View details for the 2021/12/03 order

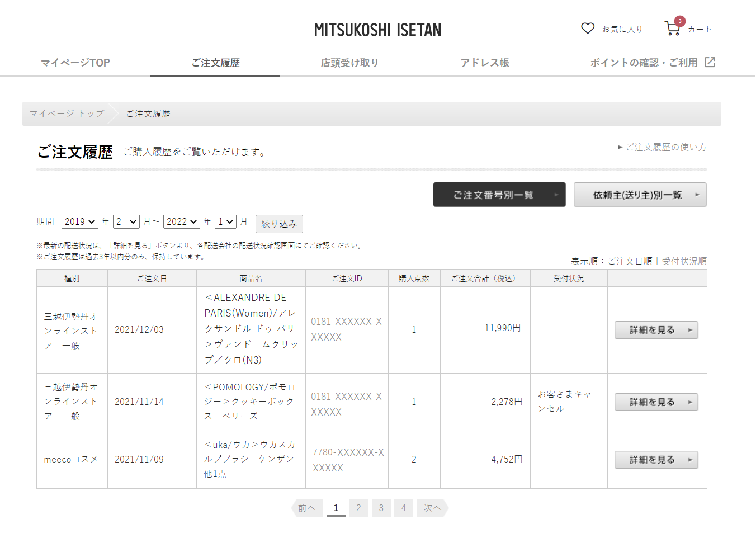click(656, 330)
